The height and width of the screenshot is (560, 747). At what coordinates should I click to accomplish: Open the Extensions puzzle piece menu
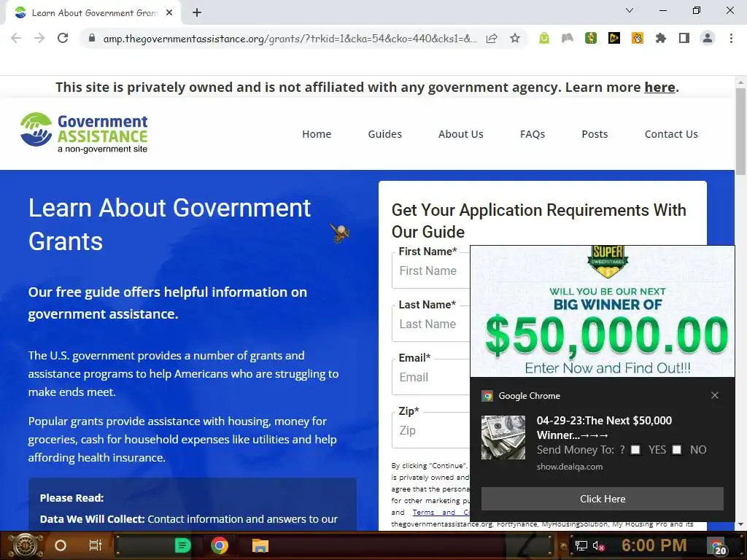tap(661, 38)
